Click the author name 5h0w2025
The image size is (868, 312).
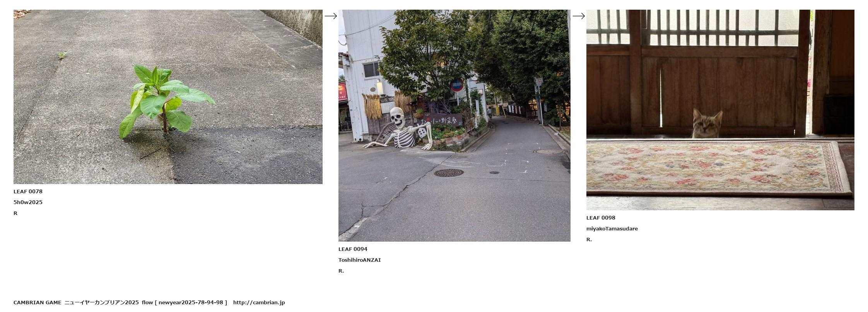pyautogui.click(x=28, y=202)
